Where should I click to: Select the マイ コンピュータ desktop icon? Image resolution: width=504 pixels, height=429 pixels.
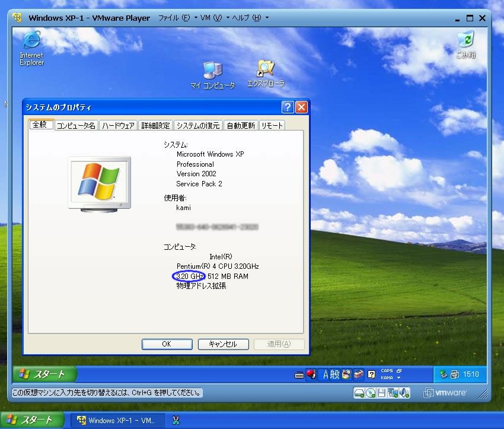point(212,75)
